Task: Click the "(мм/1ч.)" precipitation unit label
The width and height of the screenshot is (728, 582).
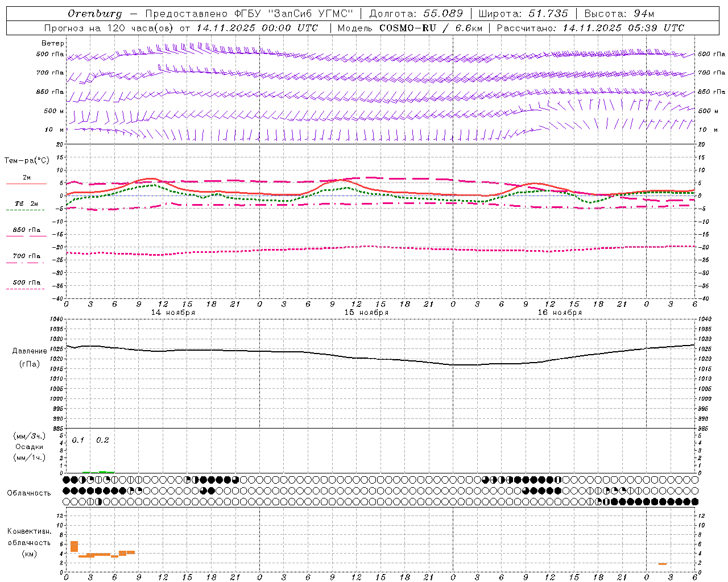Action: tap(30, 458)
